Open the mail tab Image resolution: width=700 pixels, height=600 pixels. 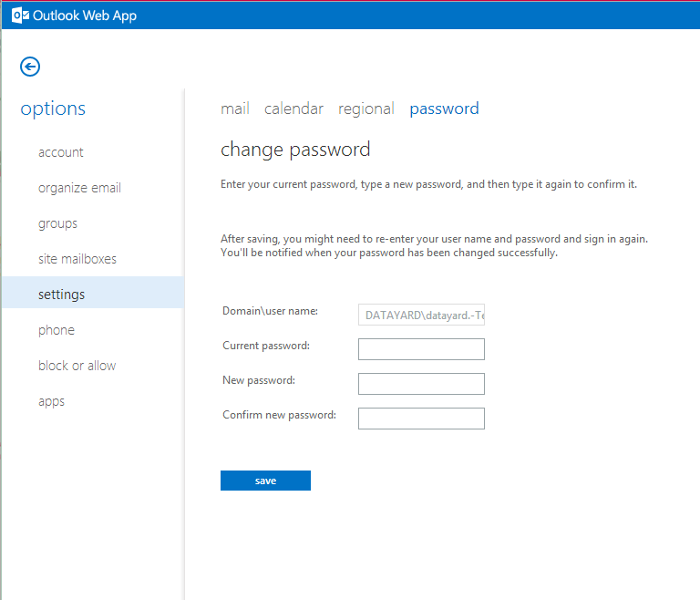235,109
